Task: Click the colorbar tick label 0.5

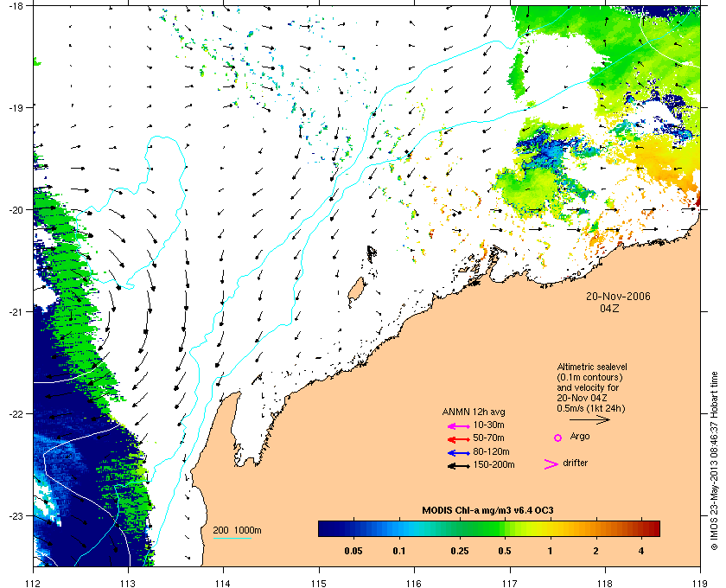Action: pyautogui.click(x=505, y=551)
